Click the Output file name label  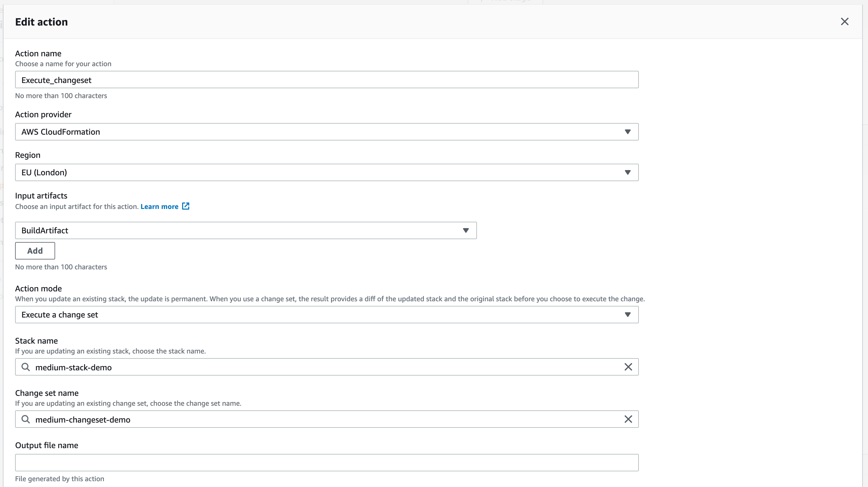(x=46, y=445)
